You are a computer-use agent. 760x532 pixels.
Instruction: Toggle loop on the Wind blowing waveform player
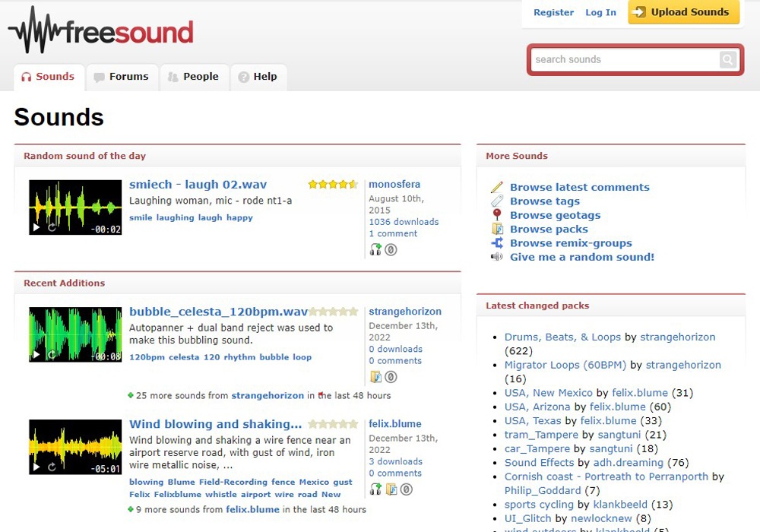click(x=52, y=467)
